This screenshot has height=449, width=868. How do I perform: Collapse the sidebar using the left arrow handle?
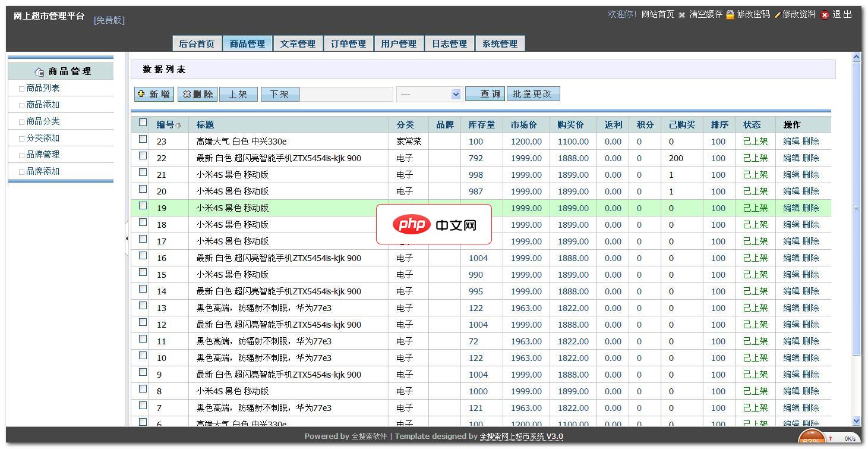[127, 237]
